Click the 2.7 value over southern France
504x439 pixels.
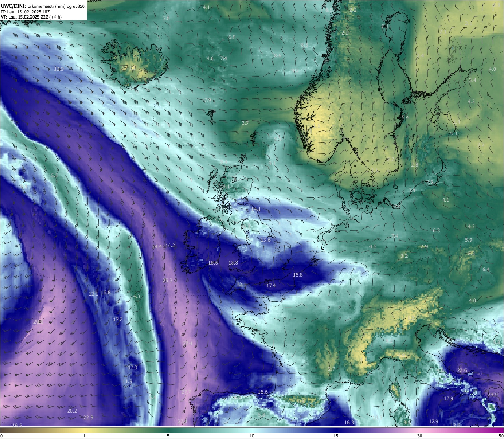click(331, 369)
